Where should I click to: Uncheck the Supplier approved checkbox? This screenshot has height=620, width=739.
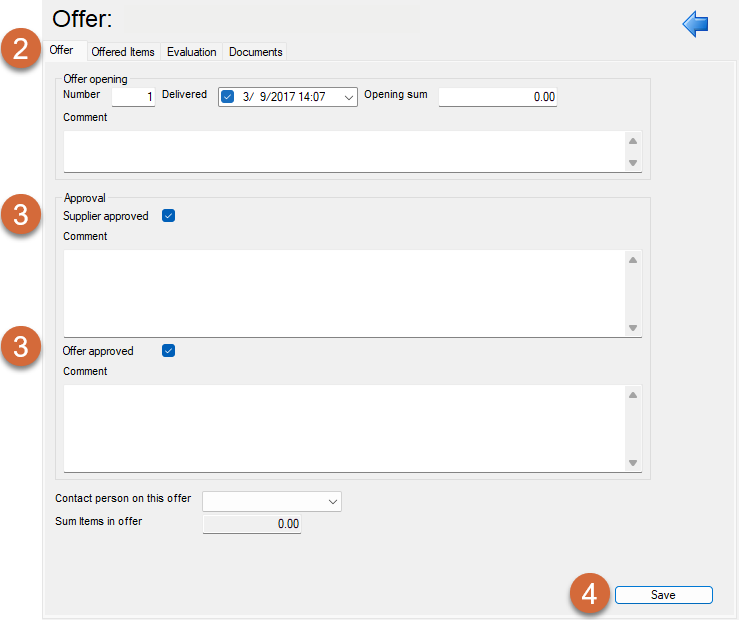point(168,216)
